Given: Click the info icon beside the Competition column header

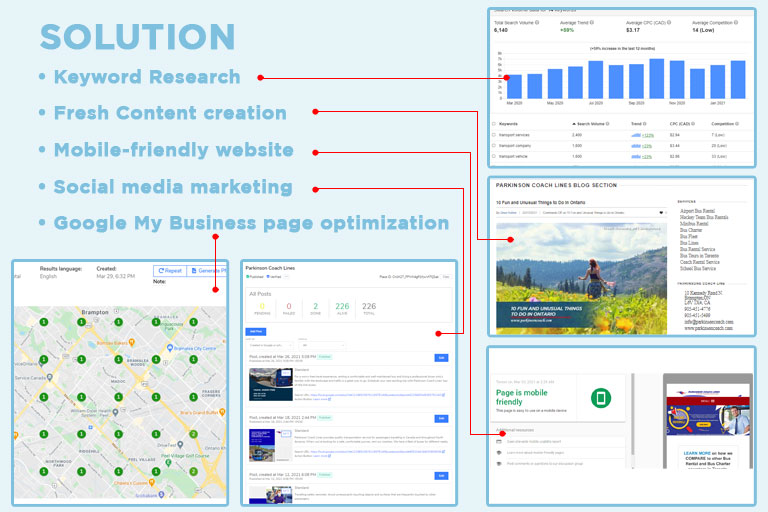Looking at the screenshot, I should click(737, 124).
